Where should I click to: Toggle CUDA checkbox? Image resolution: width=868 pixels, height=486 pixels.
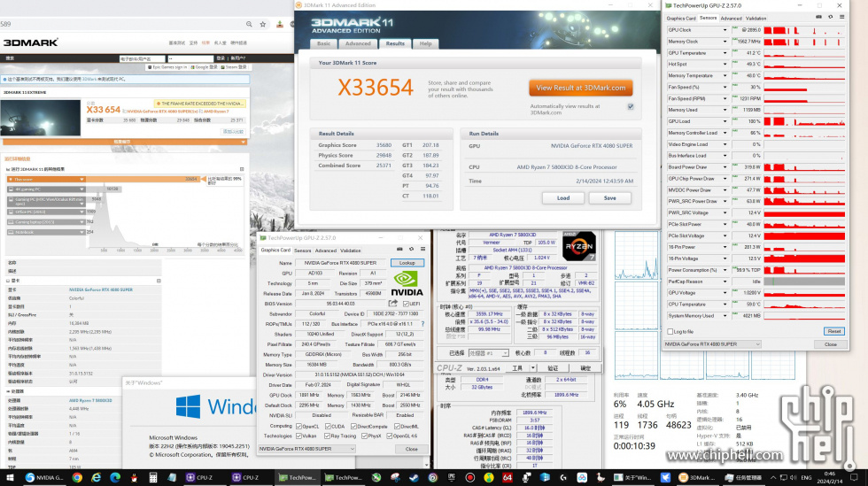point(328,426)
